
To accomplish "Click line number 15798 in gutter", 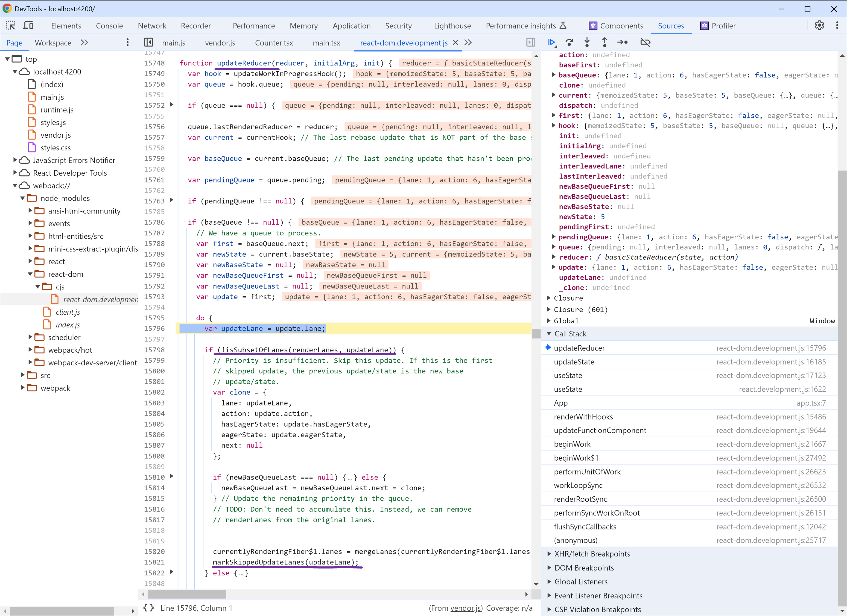I will coord(154,350).
